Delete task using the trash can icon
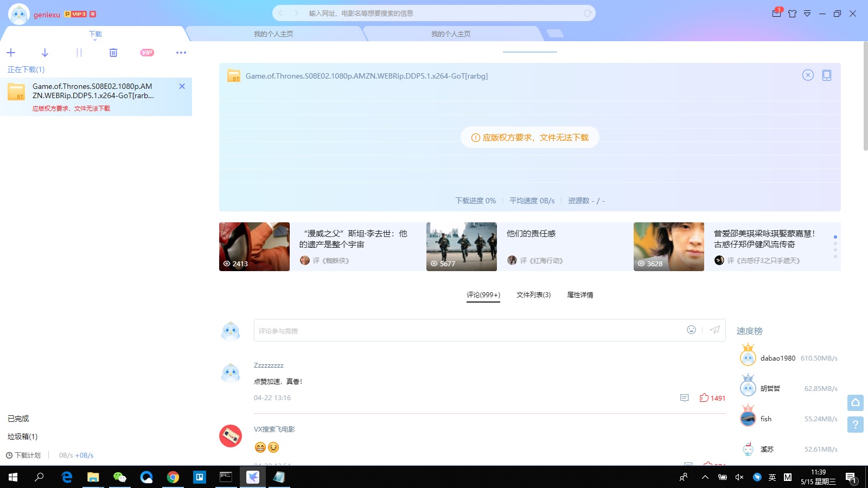868x488 pixels. click(113, 53)
